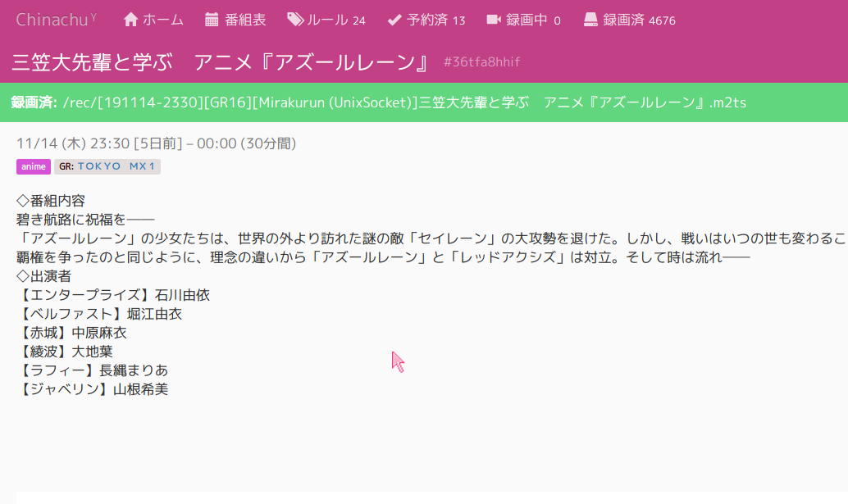Show the 録画中 recording label
Image resolution: width=848 pixels, height=504 pixels.
pos(527,20)
